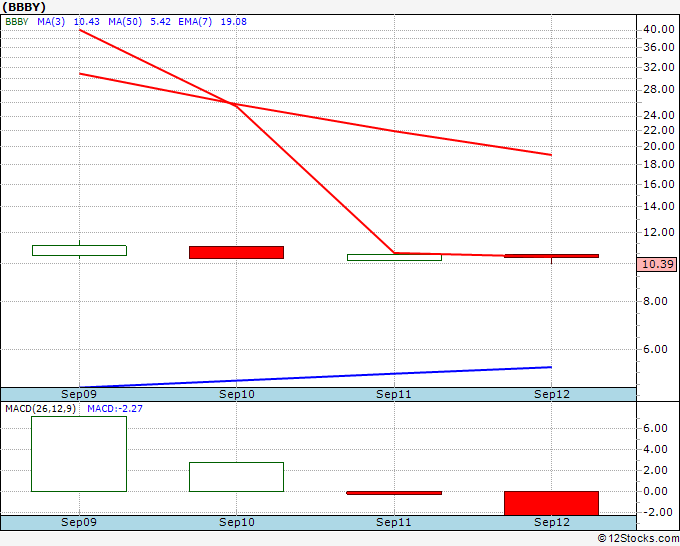Click the 28.00 price axis label
The height and width of the screenshot is (546, 680).
(659, 89)
